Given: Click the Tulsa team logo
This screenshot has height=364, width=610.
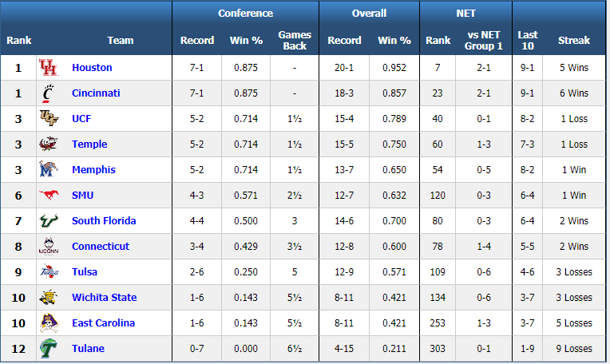Looking at the screenshot, I should point(49,271).
